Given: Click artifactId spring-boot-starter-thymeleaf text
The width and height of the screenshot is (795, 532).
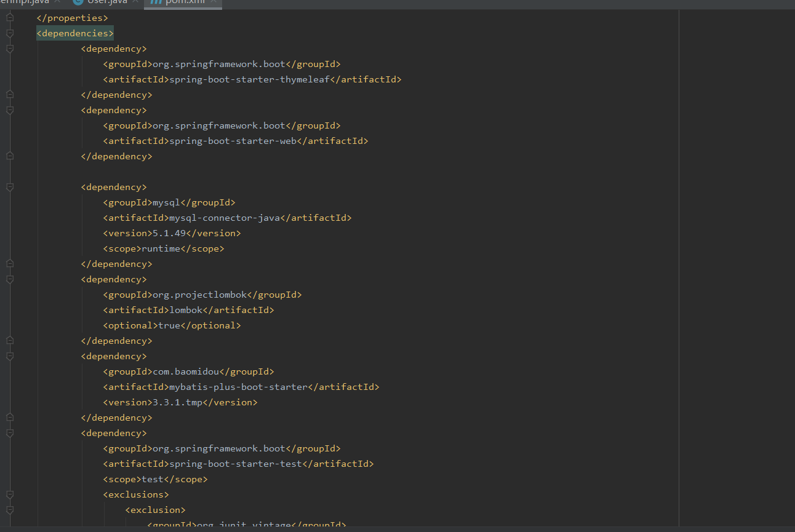Looking at the screenshot, I should coord(249,79).
